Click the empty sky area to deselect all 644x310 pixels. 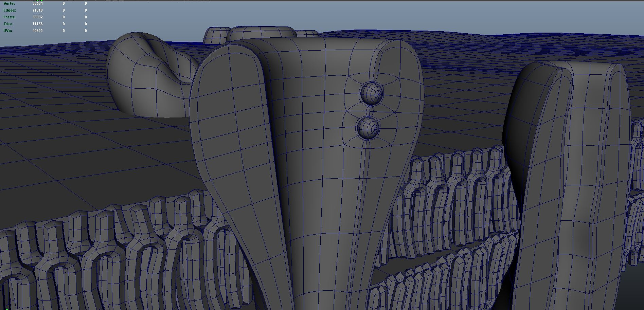coord(509,14)
